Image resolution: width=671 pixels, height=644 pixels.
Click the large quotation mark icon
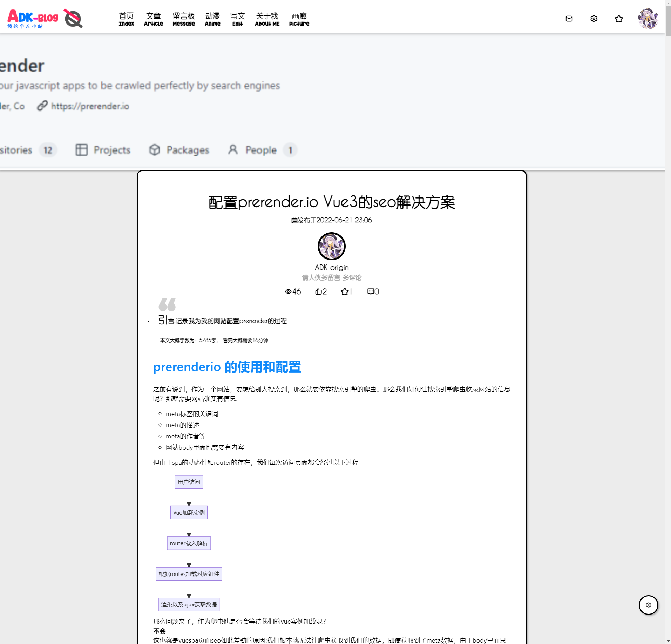(x=167, y=304)
